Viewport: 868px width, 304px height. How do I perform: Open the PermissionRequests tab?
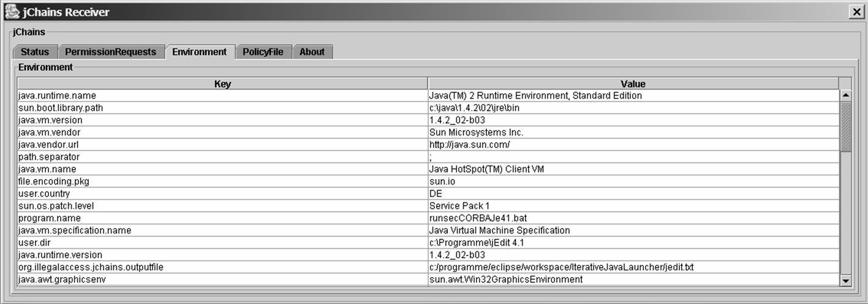[x=111, y=52]
